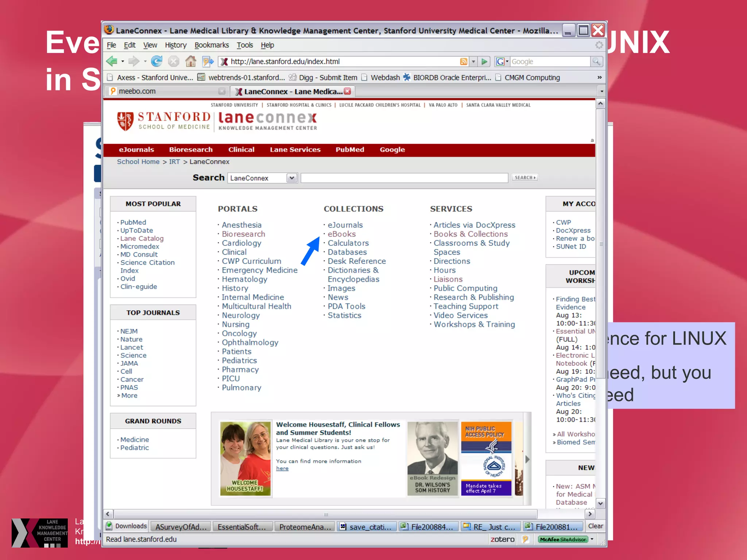Open the Bookmarks menu
The width and height of the screenshot is (747, 560).
pos(212,45)
